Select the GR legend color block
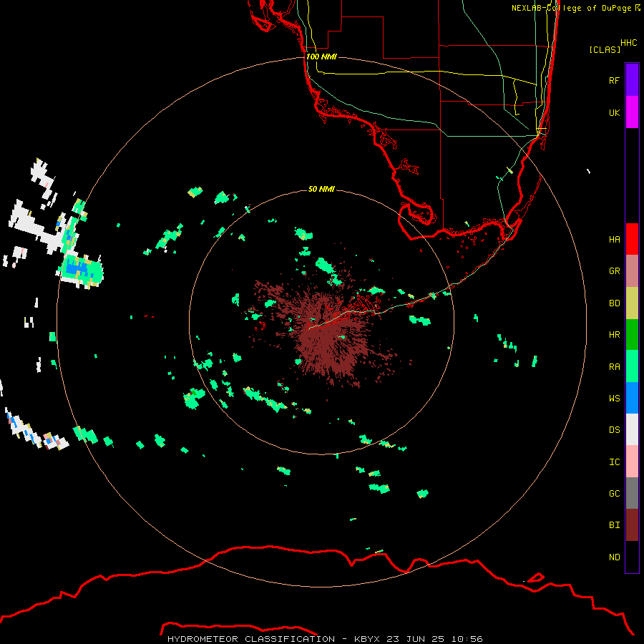Viewport: 644px width, 644px height. click(632, 270)
